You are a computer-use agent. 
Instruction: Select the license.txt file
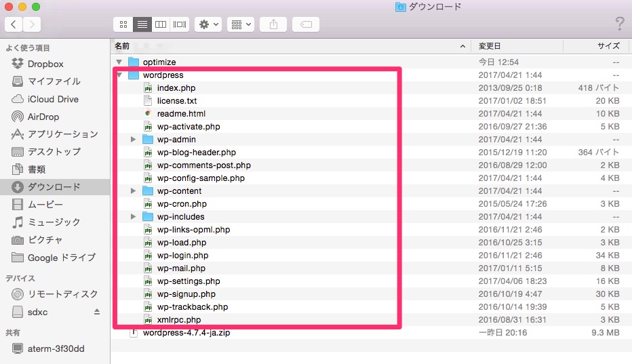pos(177,101)
